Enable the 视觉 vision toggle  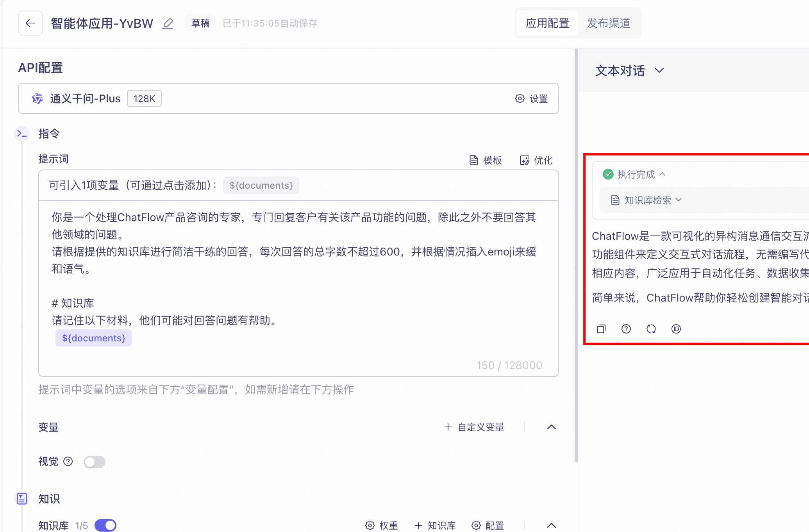[x=95, y=462]
